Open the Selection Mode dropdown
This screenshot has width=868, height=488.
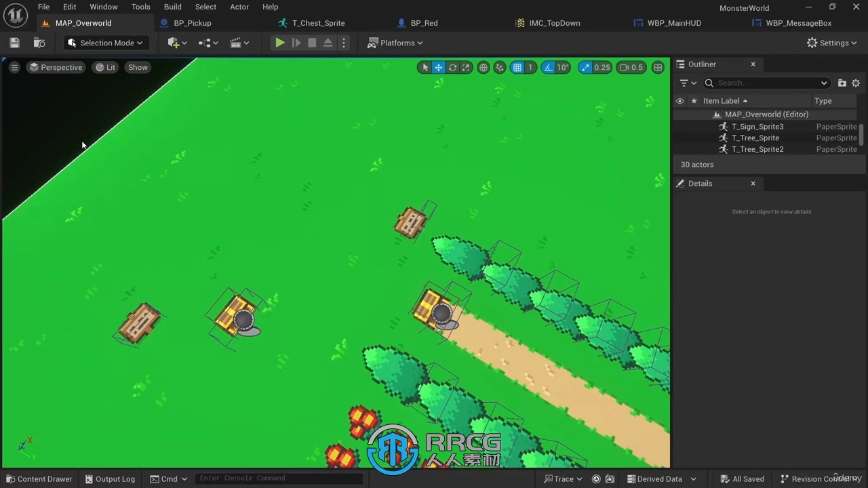point(106,43)
